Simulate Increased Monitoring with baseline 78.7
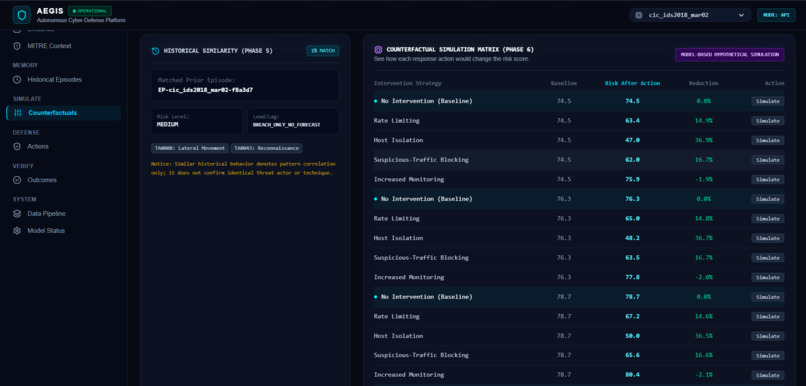Viewport: 806px width, 386px height. (x=767, y=375)
